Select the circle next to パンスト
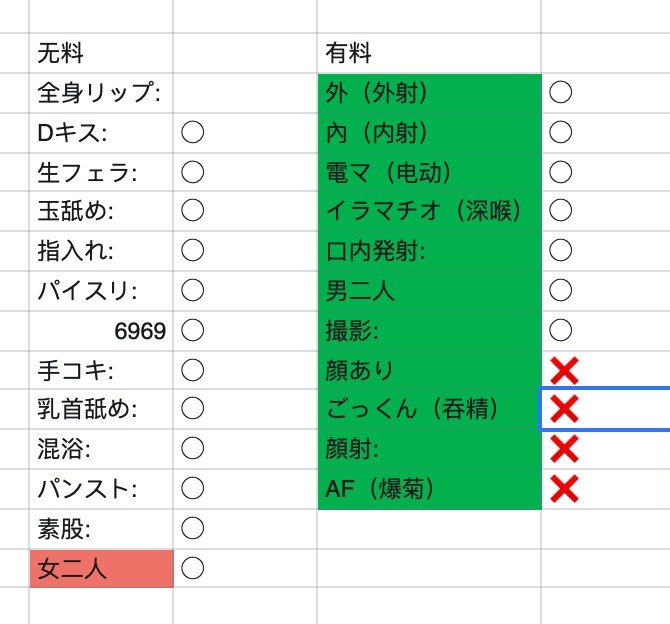This screenshot has width=670, height=624. (193, 488)
